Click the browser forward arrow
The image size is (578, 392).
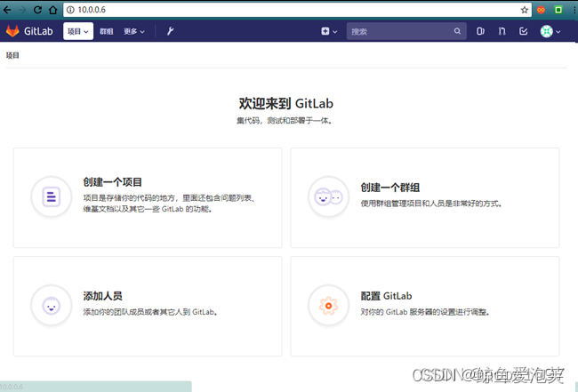[22, 10]
